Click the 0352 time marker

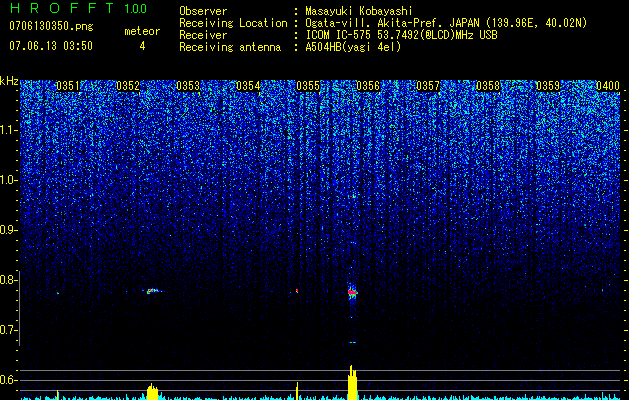128,86
